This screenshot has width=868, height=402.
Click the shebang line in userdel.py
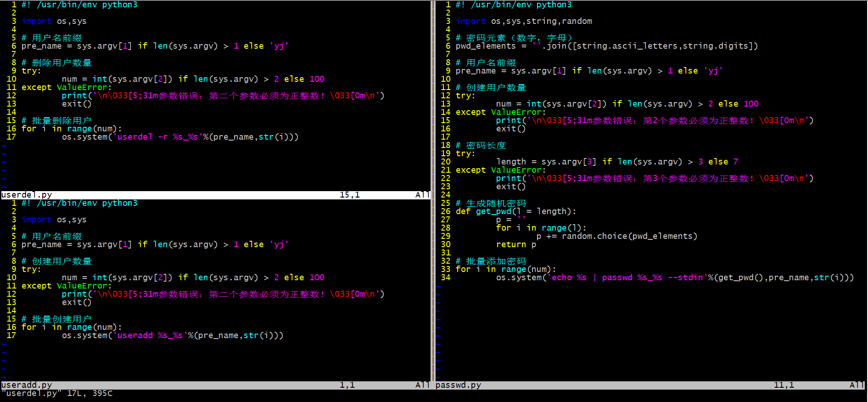(x=79, y=5)
